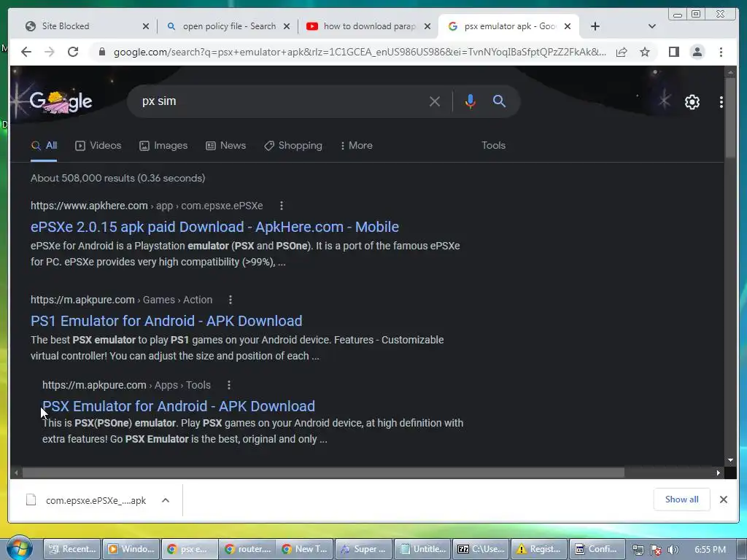This screenshot has height=560, width=747.
Task: Click the magnifier search button
Action: (x=499, y=101)
